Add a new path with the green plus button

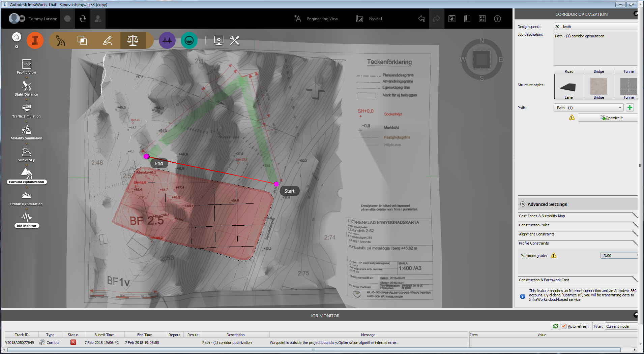coord(630,107)
